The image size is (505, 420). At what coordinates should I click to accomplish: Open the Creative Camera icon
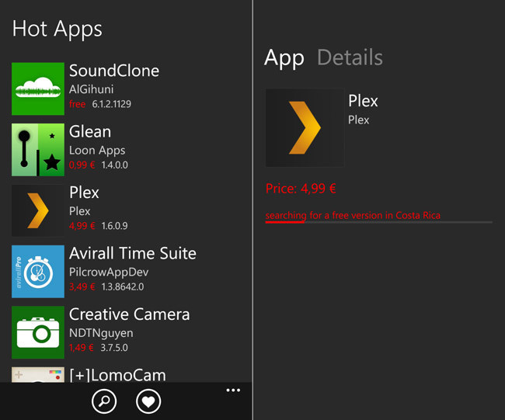tap(38, 332)
